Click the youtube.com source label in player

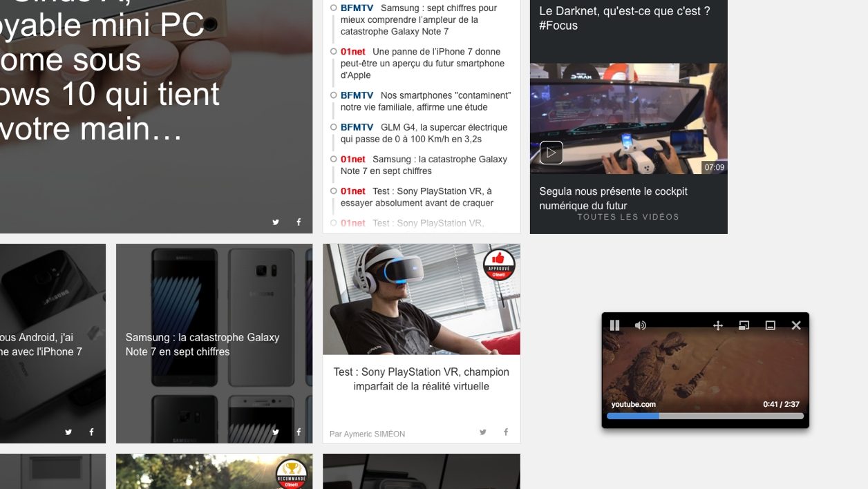click(633, 404)
